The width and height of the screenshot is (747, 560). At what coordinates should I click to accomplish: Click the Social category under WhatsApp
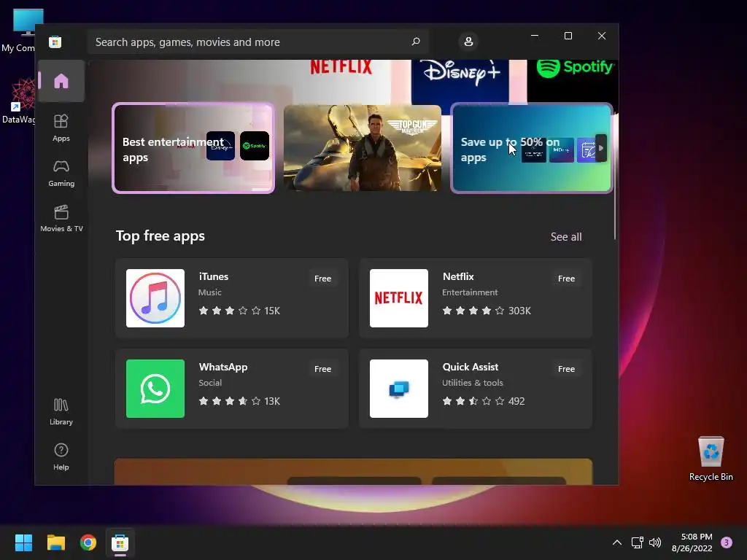(210, 383)
